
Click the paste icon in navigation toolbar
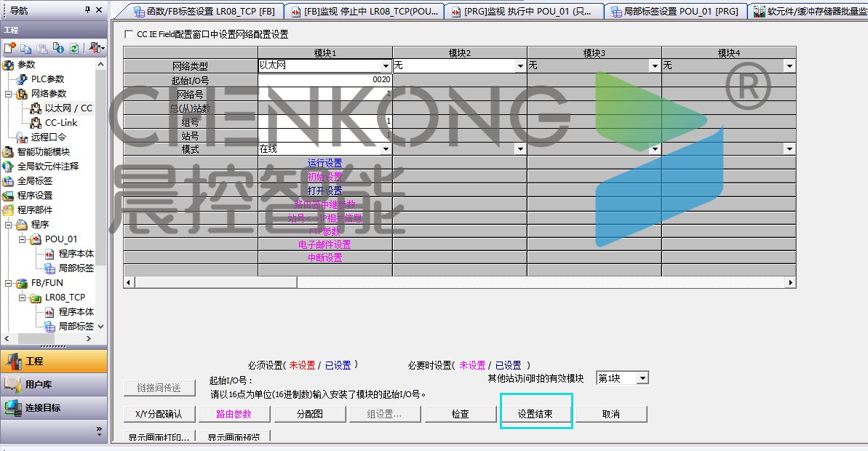point(42,48)
